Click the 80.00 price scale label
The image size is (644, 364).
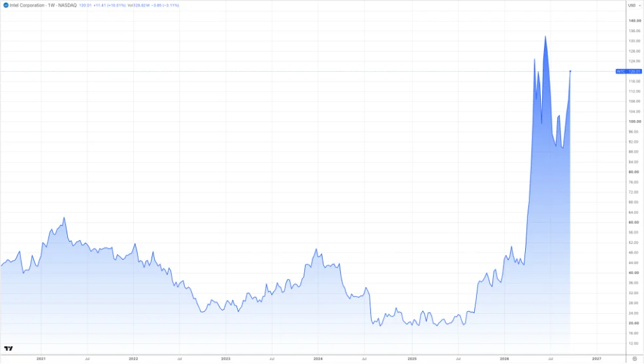pyautogui.click(x=634, y=172)
